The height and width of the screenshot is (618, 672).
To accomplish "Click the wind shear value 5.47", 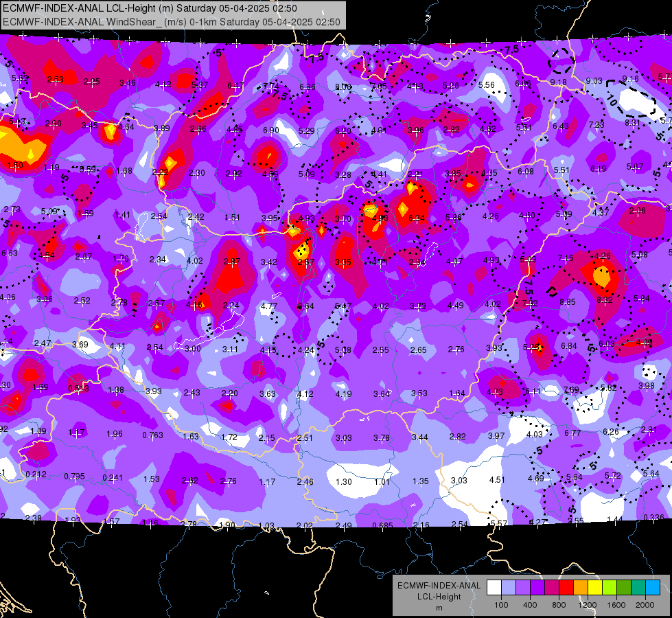I will pos(343,306).
